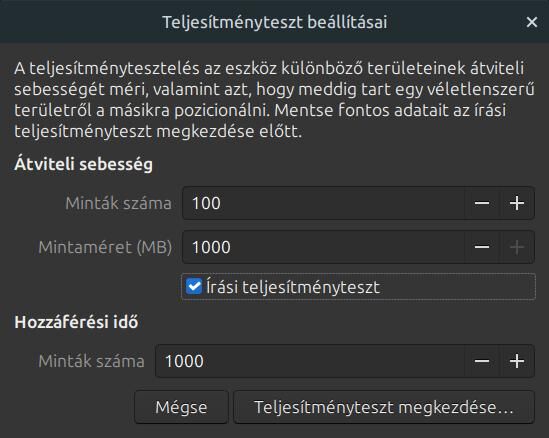This screenshot has width=549, height=438.
Task: Decrease Átviteli sebesség sample count with minus
Action: coord(482,203)
